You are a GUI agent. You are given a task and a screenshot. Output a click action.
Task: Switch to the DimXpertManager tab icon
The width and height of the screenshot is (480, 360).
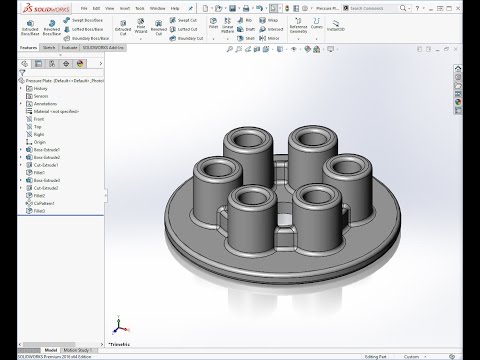pyautogui.click(x=66, y=63)
